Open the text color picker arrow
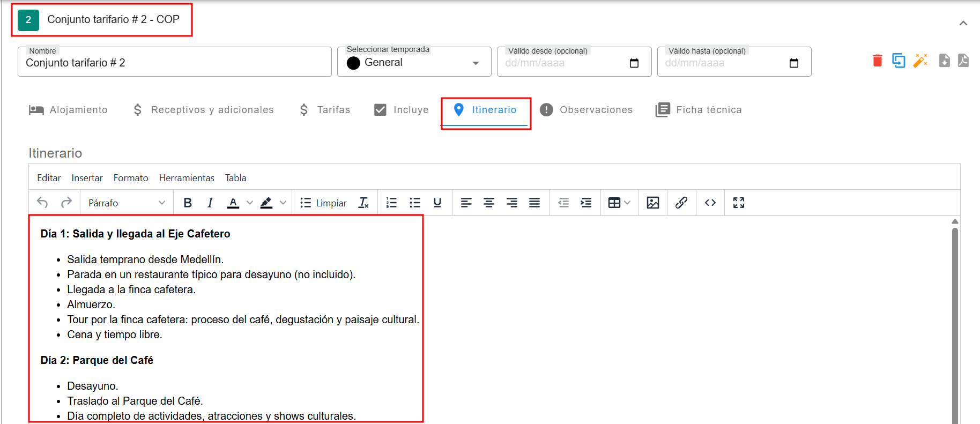Screen dimensions: 980x424 [x=250, y=203]
